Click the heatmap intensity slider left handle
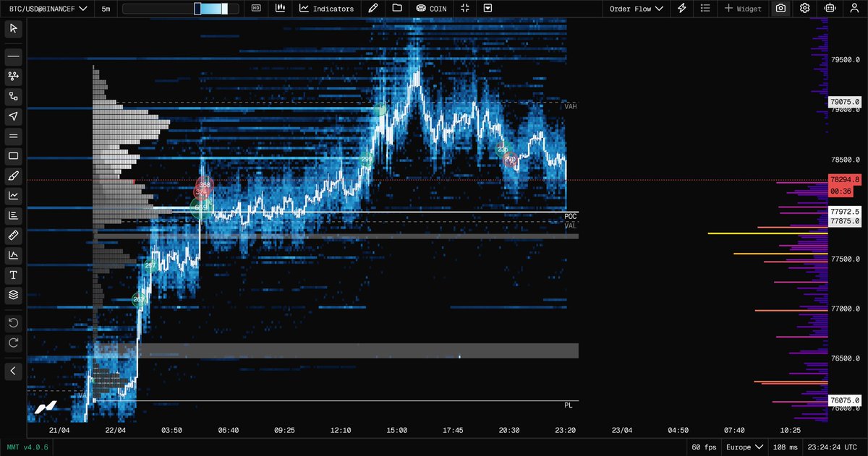This screenshot has height=456, width=868. coord(197,9)
